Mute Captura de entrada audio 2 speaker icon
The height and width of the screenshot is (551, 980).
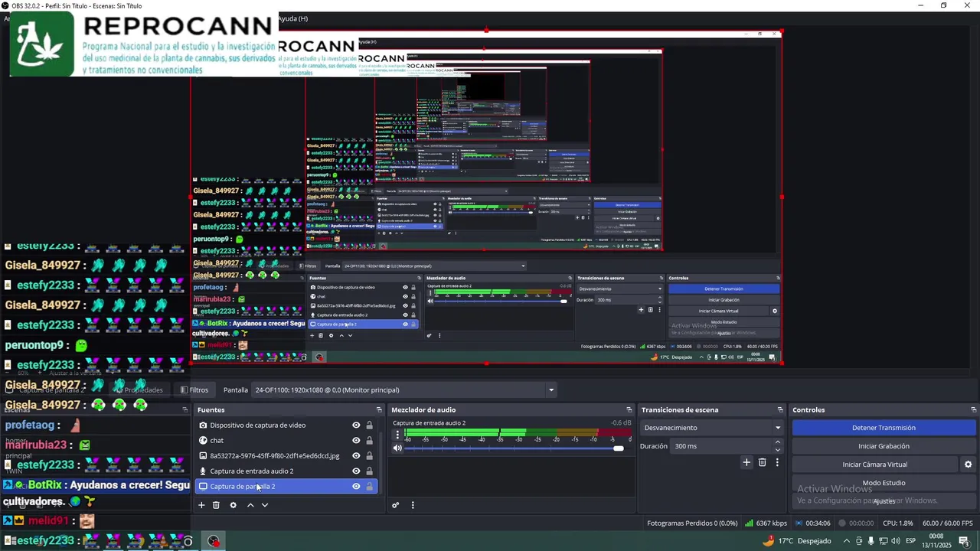pos(397,448)
